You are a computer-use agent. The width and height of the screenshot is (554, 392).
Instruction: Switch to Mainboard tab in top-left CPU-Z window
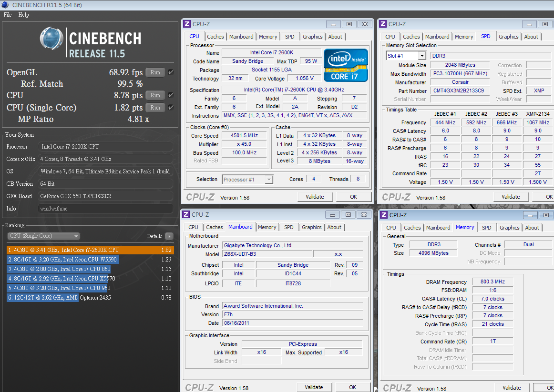[241, 37]
